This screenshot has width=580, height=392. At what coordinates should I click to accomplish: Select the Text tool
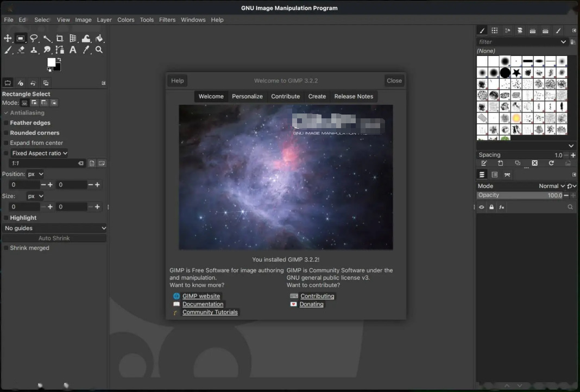tap(73, 49)
